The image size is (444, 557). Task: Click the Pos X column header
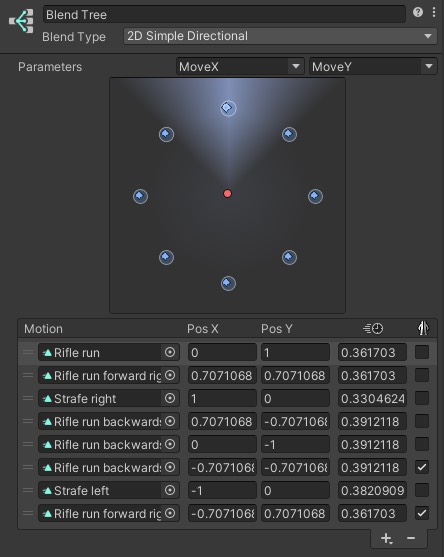click(203, 329)
